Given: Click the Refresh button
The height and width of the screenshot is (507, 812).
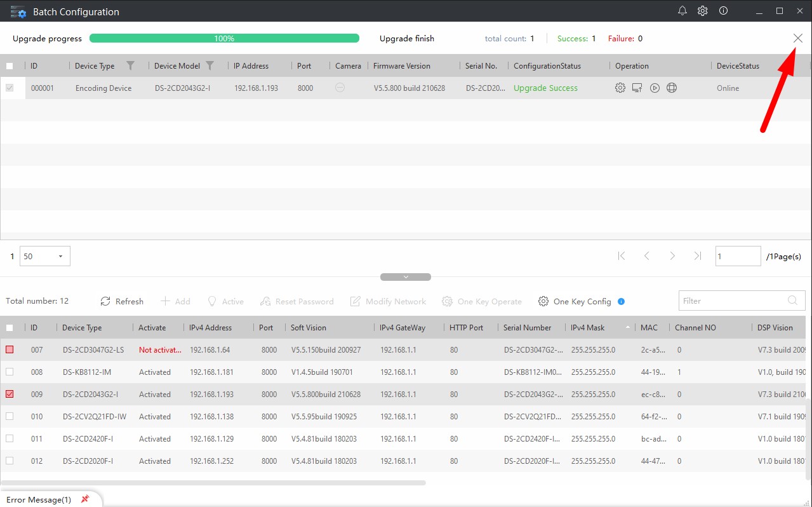Looking at the screenshot, I should click(122, 301).
